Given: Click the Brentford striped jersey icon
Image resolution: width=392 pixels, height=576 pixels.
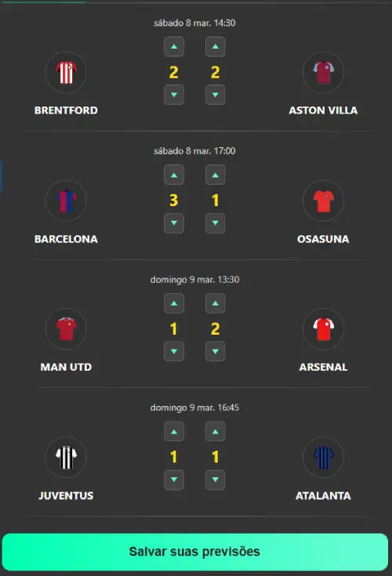Looking at the screenshot, I should [66, 72].
